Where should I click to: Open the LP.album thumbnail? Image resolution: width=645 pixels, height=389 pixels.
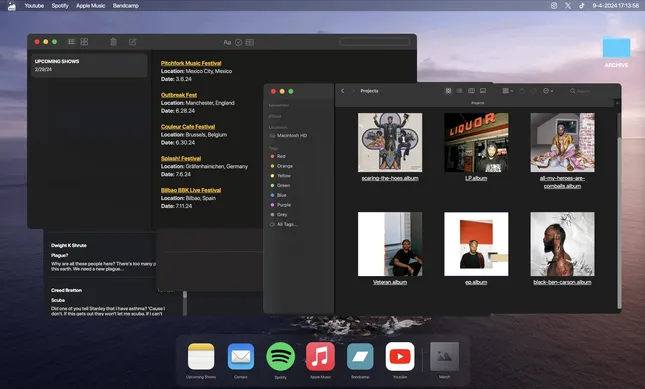pyautogui.click(x=476, y=143)
